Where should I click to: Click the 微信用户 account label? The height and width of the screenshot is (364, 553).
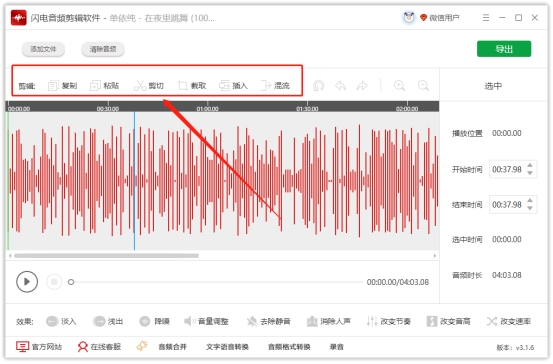444,18
